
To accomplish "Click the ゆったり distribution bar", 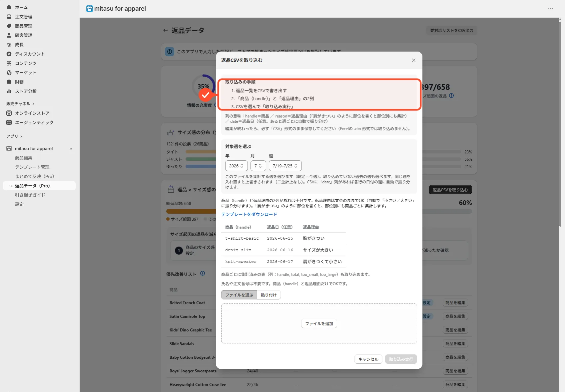I will (201, 166).
